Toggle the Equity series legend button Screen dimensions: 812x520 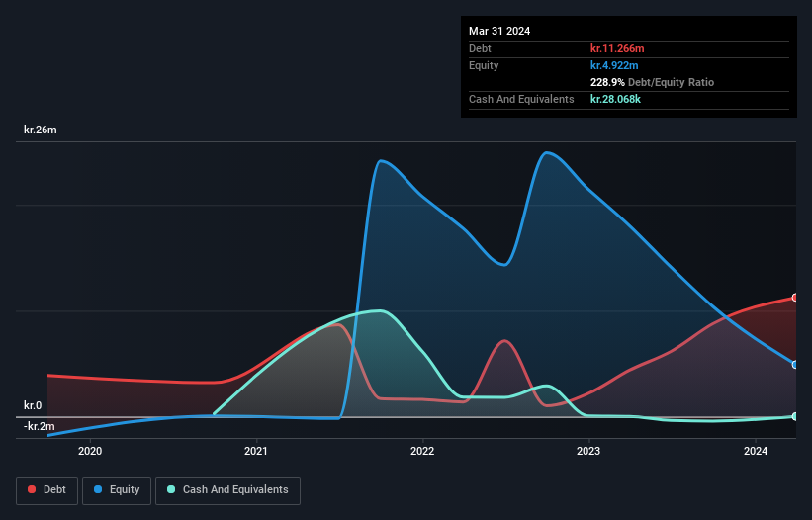pos(117,490)
